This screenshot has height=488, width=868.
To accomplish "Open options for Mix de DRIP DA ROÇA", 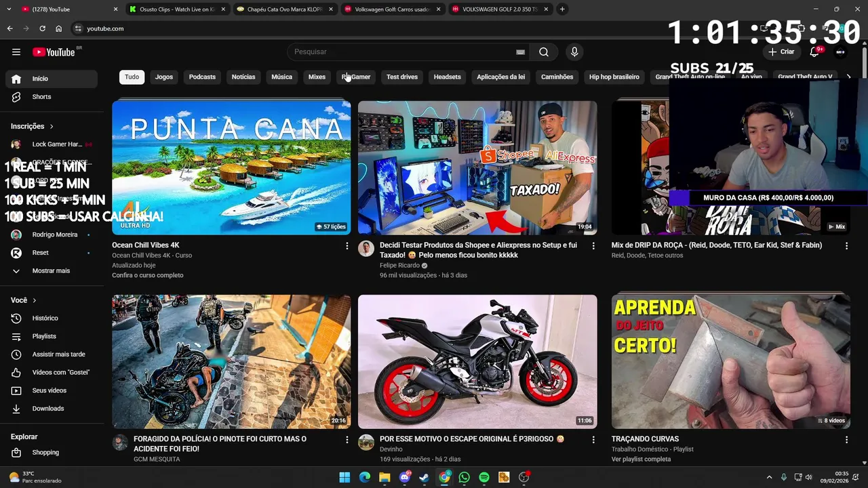I will (x=846, y=246).
